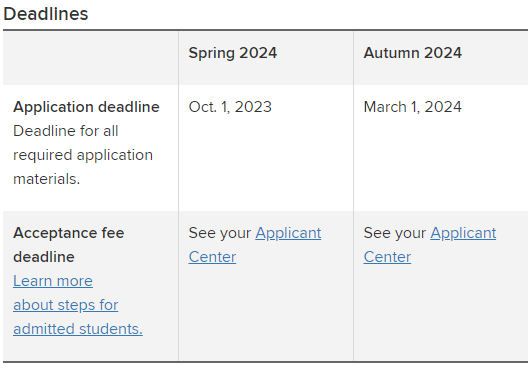This screenshot has width=530, height=373.
Task: Click 'Center' link text in Autumn 2024 column
Action: [387, 257]
